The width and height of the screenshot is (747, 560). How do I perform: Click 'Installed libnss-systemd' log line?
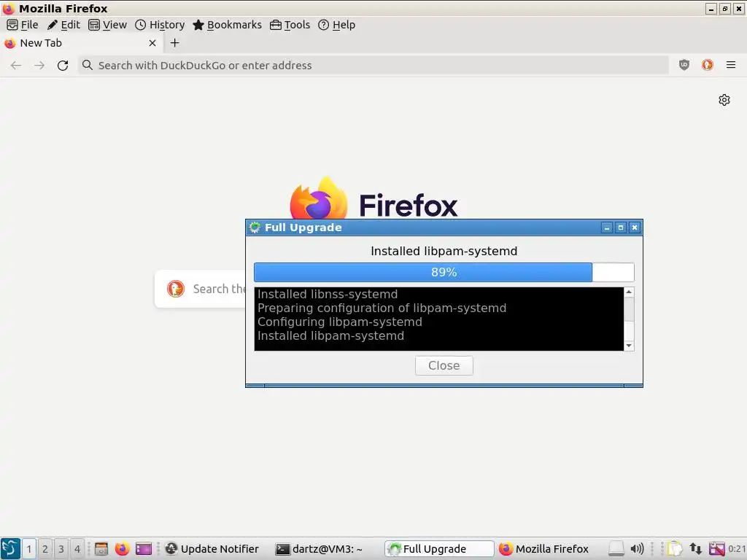pos(328,295)
